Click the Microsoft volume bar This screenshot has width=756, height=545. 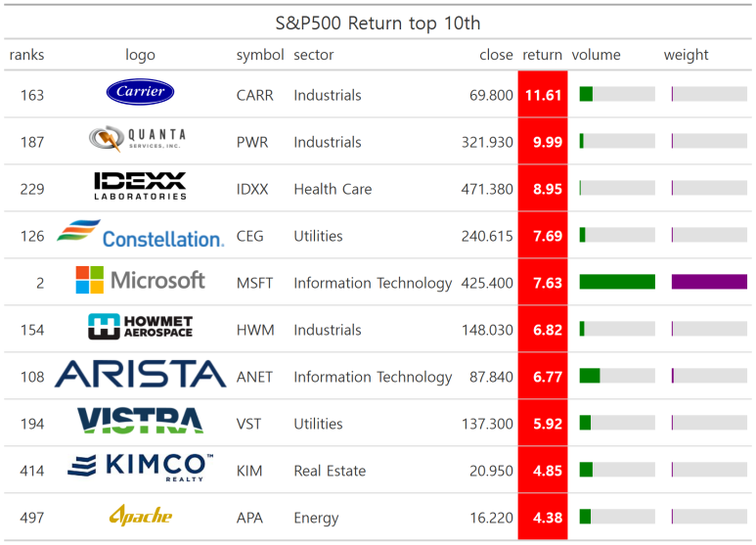coord(617,282)
